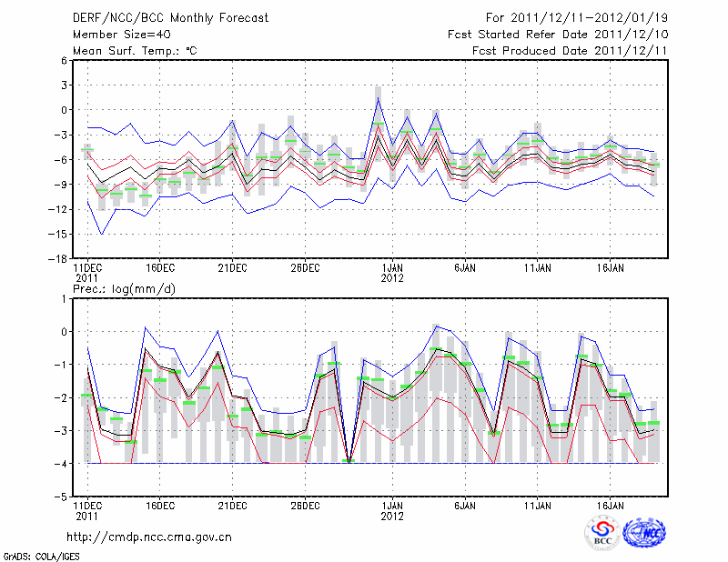Click 6JAN tick below the temperature chart
Screen dimensions: 728x562
[x=464, y=268]
